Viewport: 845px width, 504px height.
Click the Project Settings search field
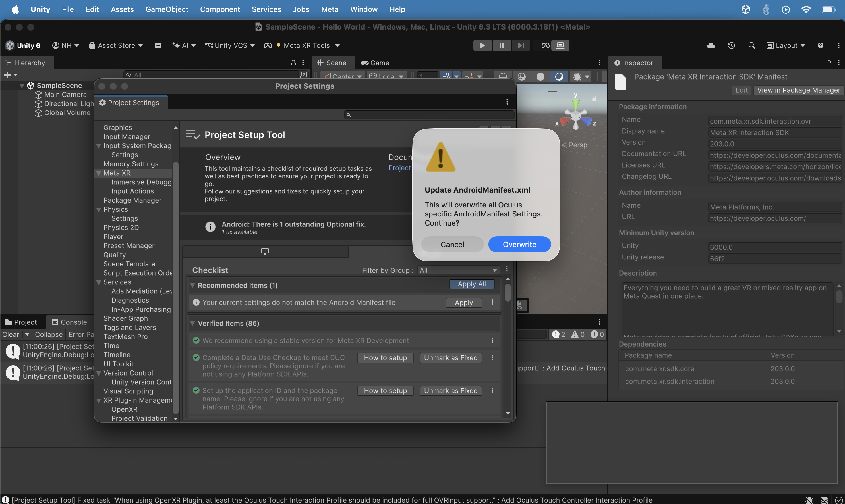tap(429, 115)
